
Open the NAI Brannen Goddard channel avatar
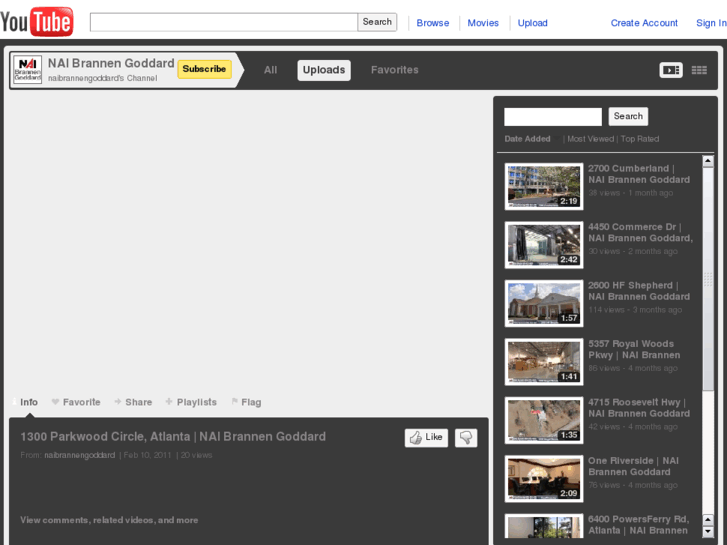pos(27,70)
